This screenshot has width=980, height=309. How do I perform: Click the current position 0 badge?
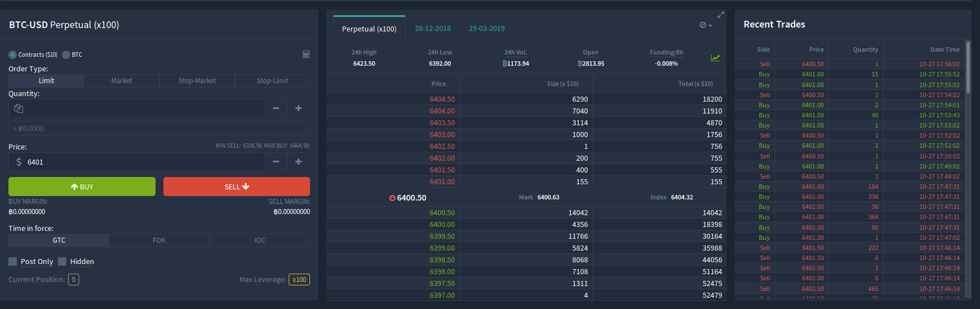coord(74,280)
